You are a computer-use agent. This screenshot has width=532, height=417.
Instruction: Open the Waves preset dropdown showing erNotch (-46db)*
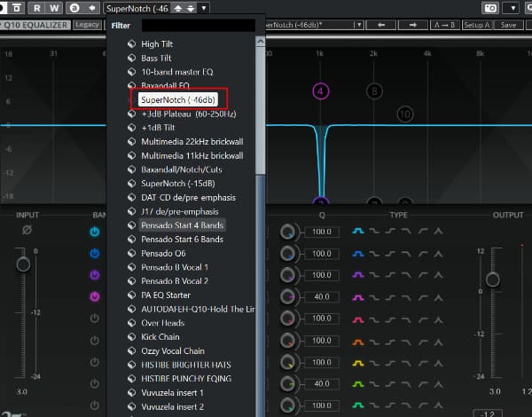click(x=315, y=25)
